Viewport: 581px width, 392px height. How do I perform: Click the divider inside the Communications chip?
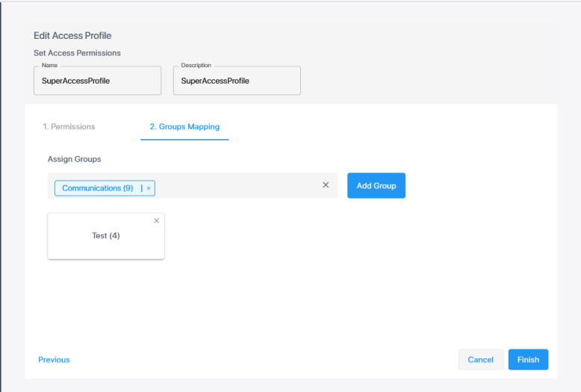[x=141, y=188]
